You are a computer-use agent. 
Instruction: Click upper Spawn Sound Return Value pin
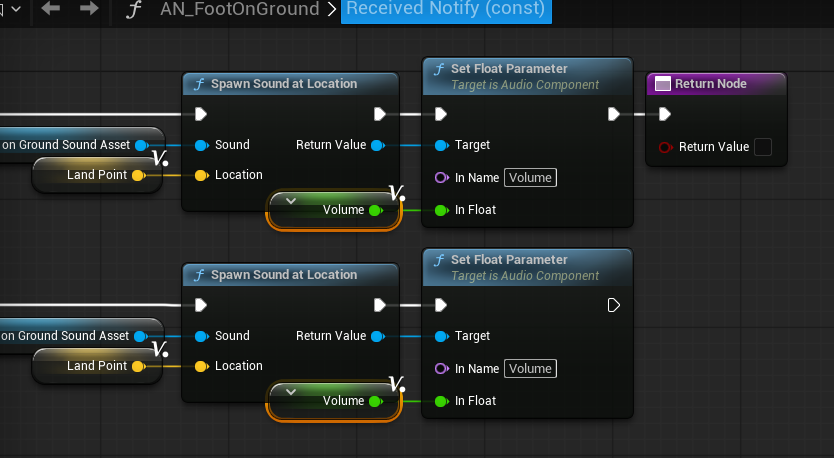tap(377, 145)
